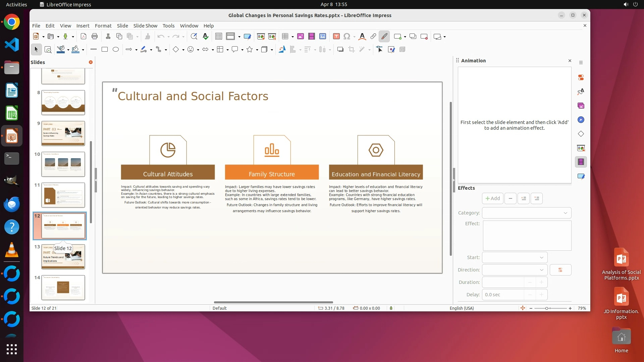Expand the Direction combo box
Screen dimensions: 644x362
click(515, 270)
